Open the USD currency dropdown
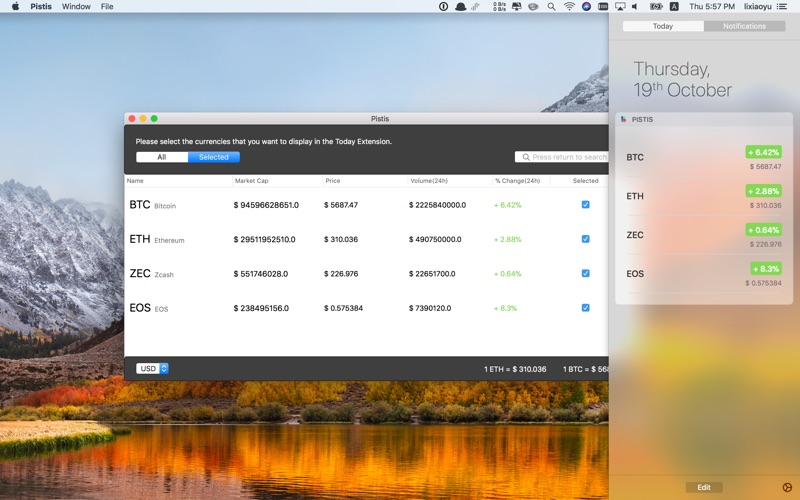 click(x=152, y=368)
